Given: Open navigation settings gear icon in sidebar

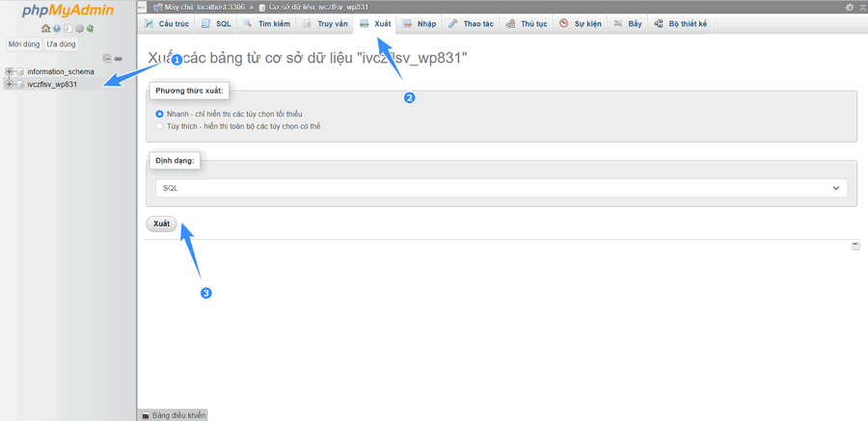Looking at the screenshot, I should coord(79,28).
